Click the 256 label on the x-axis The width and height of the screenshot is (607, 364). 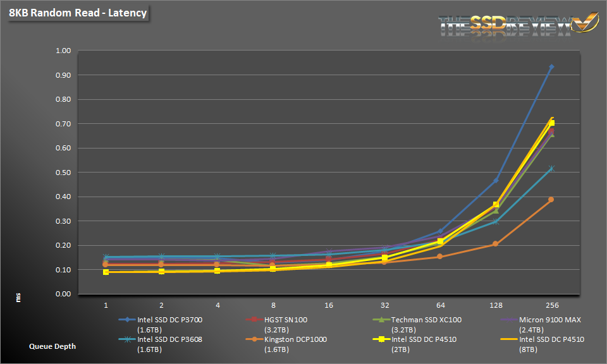[x=551, y=304]
